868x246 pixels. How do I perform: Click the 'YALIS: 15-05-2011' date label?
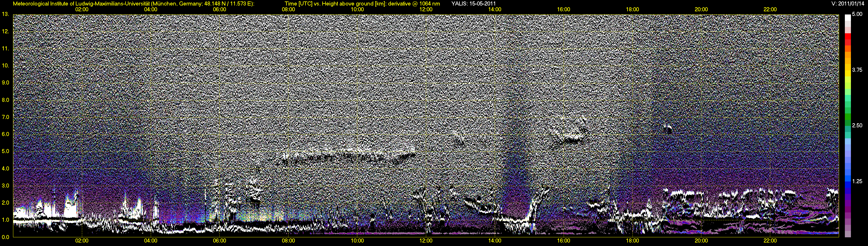coord(473,4)
